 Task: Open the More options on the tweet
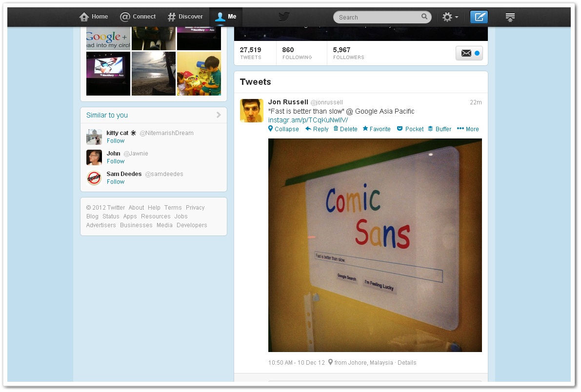click(x=468, y=129)
